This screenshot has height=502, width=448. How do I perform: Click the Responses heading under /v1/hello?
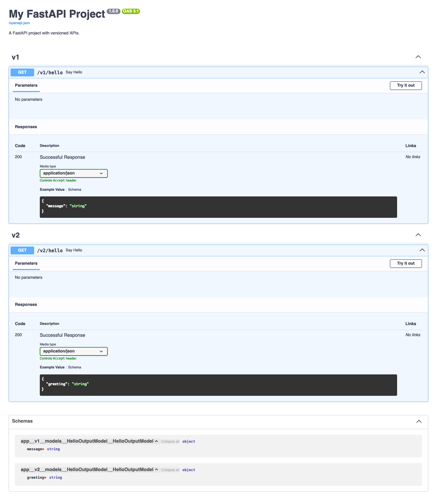[26, 127]
